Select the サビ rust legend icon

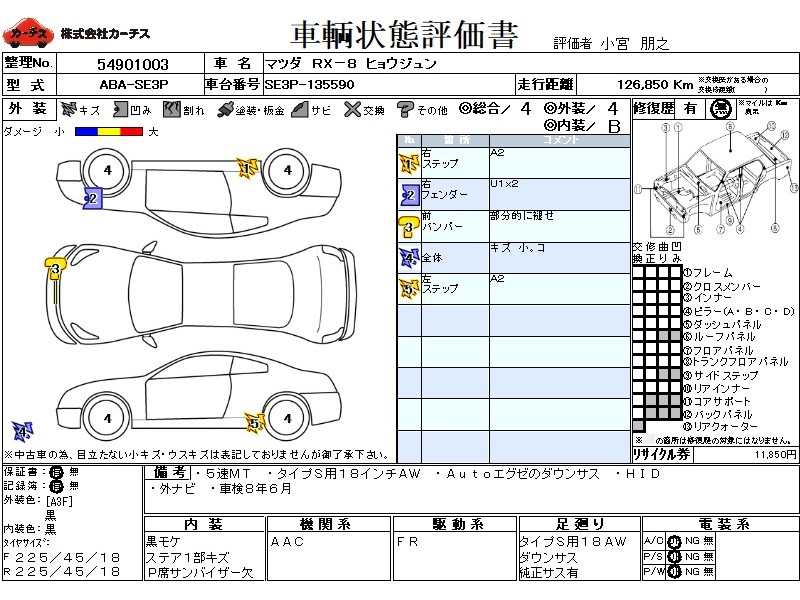(x=298, y=109)
